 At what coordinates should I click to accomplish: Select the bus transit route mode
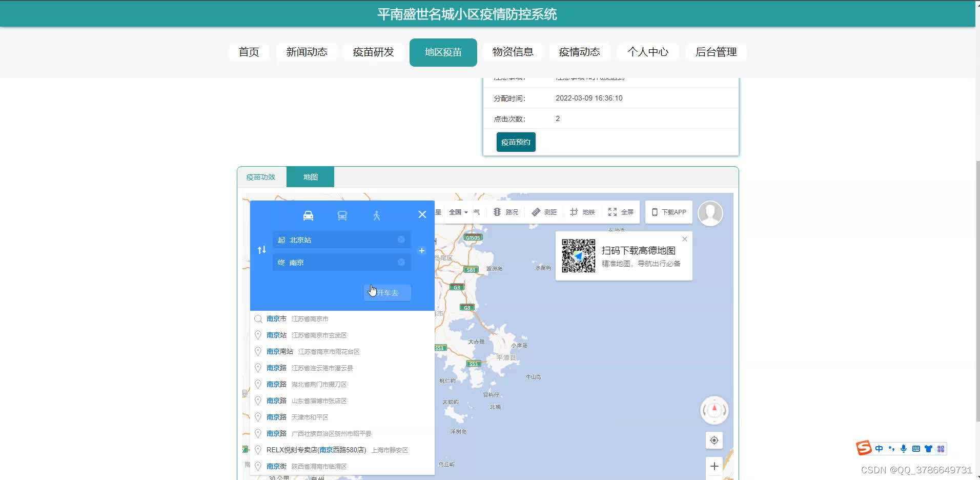tap(342, 215)
